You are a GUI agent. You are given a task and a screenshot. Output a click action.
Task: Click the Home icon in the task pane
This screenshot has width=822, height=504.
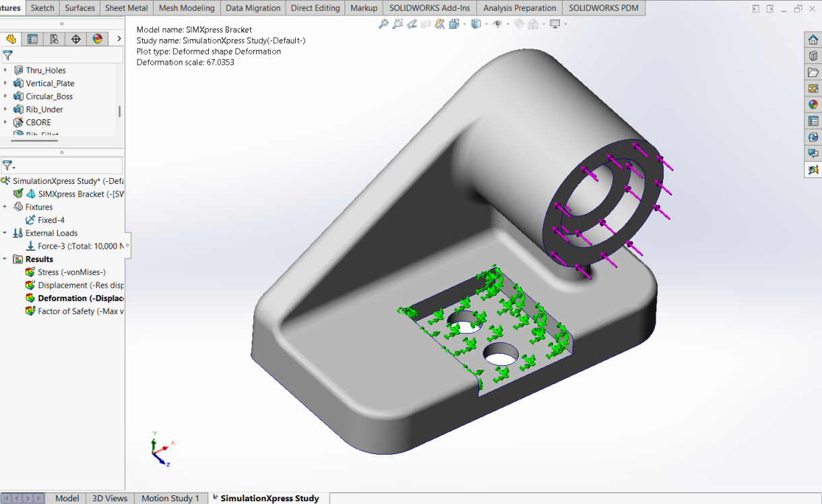(813, 40)
